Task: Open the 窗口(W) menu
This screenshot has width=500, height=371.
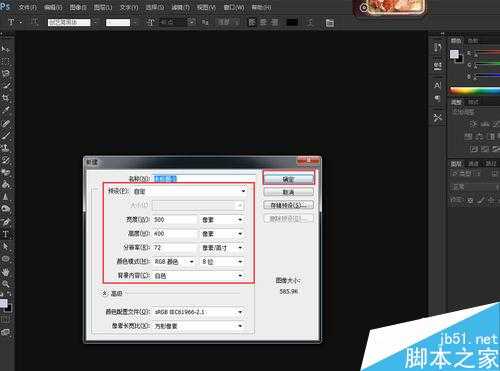Action: coord(234,7)
